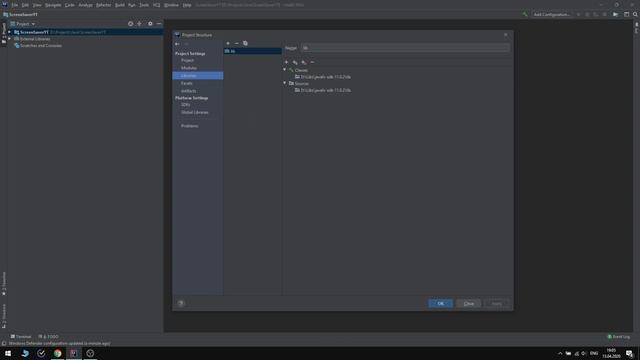Image resolution: width=640 pixels, height=360 pixels.
Task: Expand the ScreenSaverYT project tree node
Action: click(9, 32)
